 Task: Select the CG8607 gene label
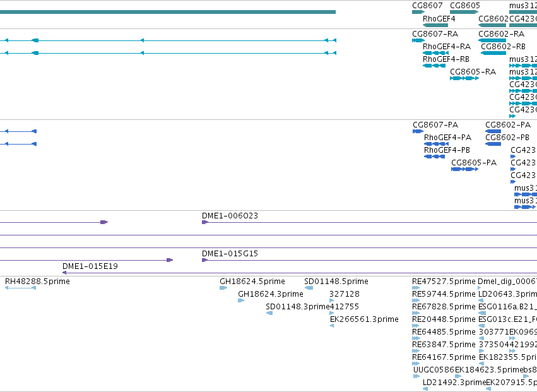click(427, 6)
